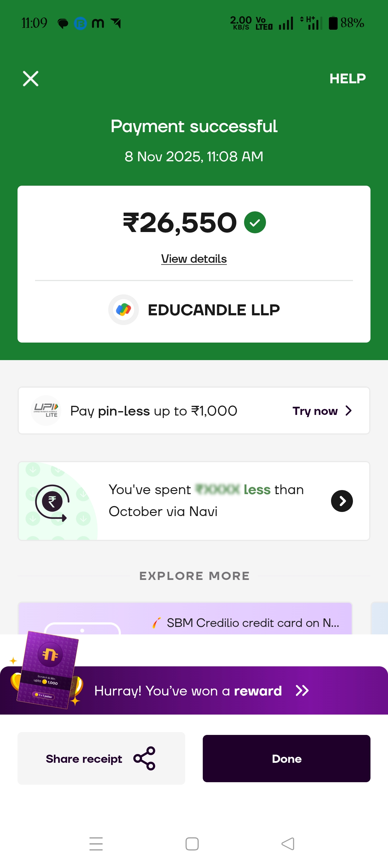Tap the Google Pay merchant icon
Screen dimensions: 388x868
[124, 310]
